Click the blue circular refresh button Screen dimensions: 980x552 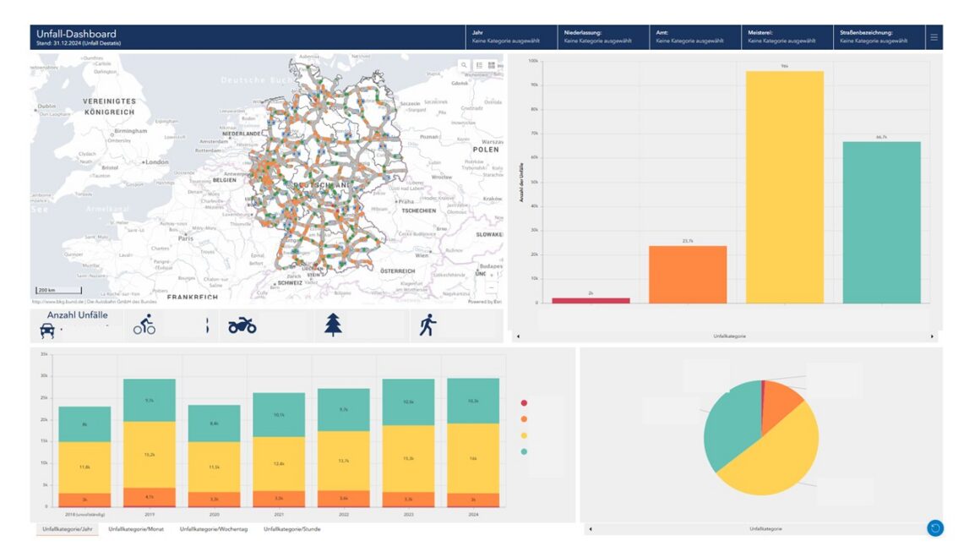point(935,528)
